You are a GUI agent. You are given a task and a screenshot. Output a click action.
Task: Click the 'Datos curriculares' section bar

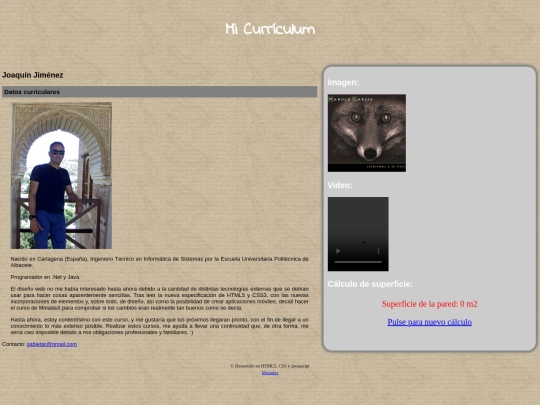pos(159,92)
